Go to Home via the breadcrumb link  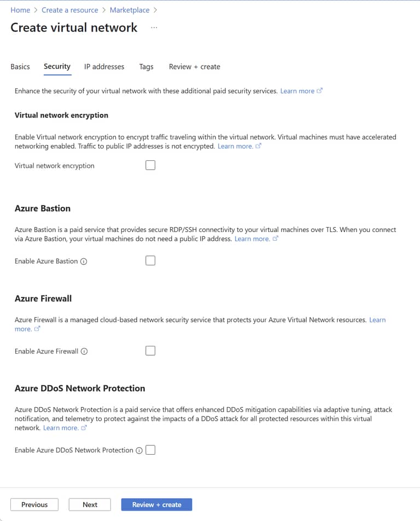pos(20,10)
